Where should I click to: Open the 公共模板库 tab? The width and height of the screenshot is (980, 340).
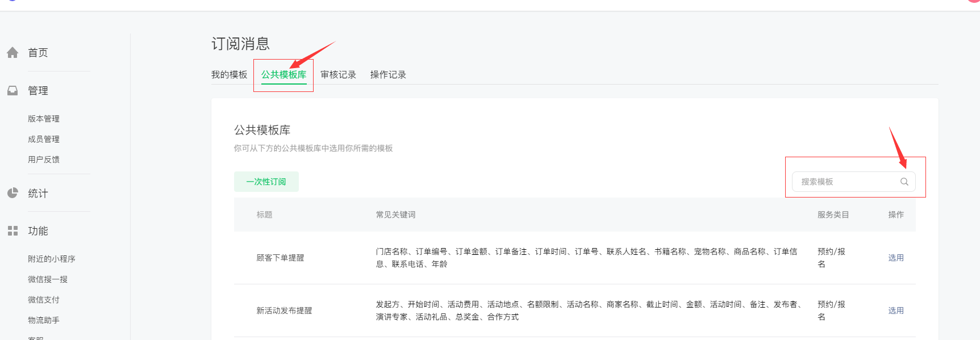pos(284,75)
